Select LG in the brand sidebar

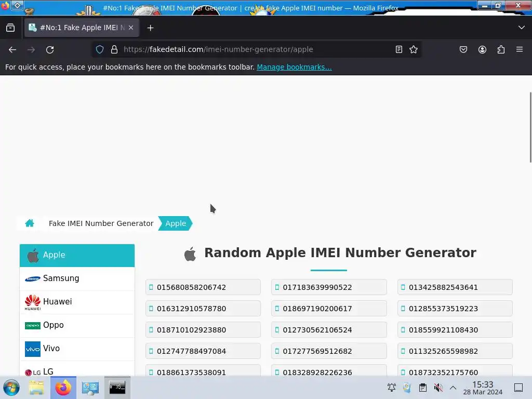pos(77,369)
